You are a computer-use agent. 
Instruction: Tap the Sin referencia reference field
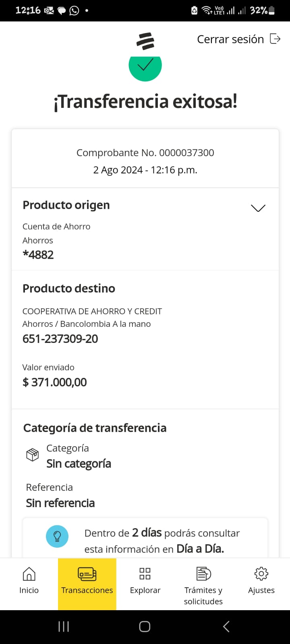click(x=60, y=503)
